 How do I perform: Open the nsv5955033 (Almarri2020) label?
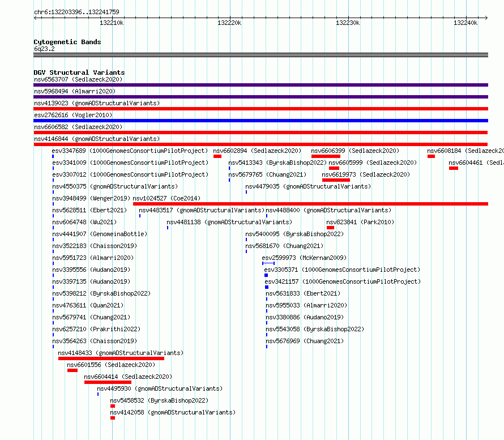click(x=306, y=305)
